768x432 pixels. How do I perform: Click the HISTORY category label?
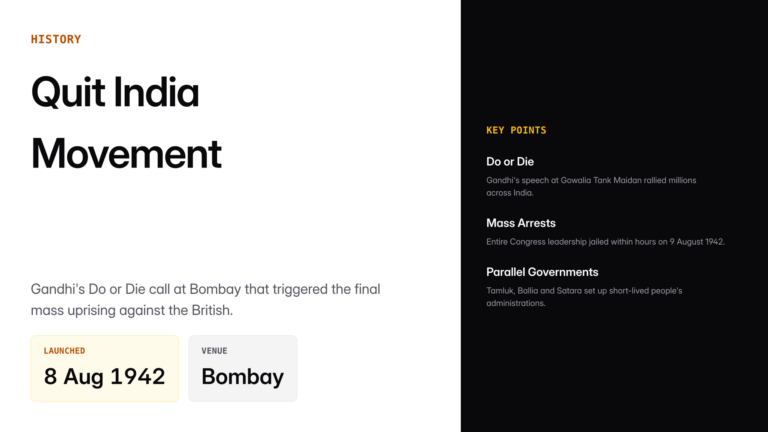[x=56, y=40]
